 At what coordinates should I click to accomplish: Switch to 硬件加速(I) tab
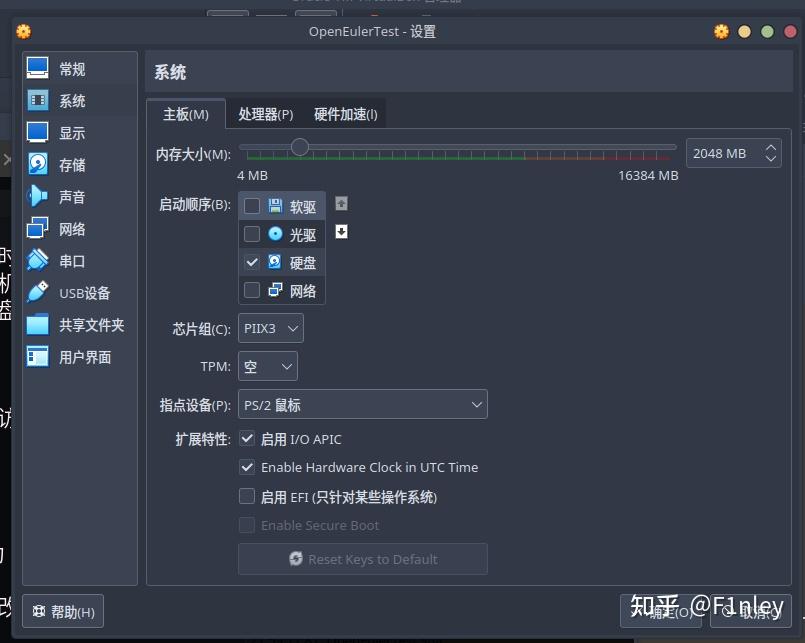[x=346, y=114]
